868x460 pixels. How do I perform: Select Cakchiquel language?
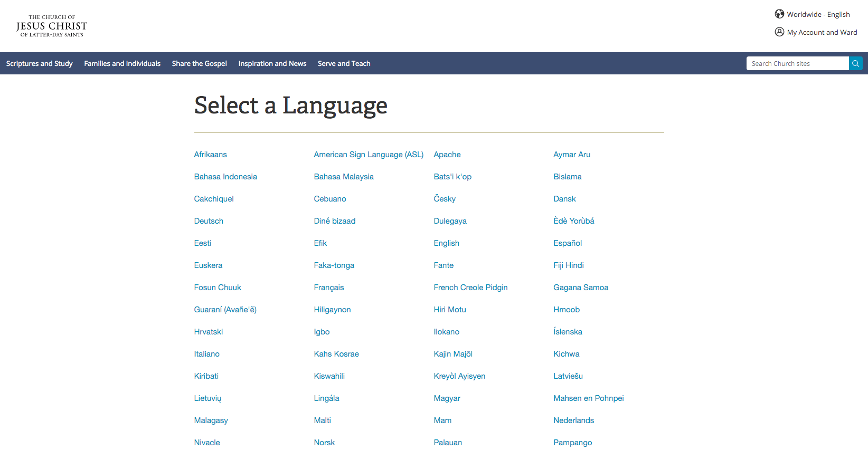coord(214,199)
